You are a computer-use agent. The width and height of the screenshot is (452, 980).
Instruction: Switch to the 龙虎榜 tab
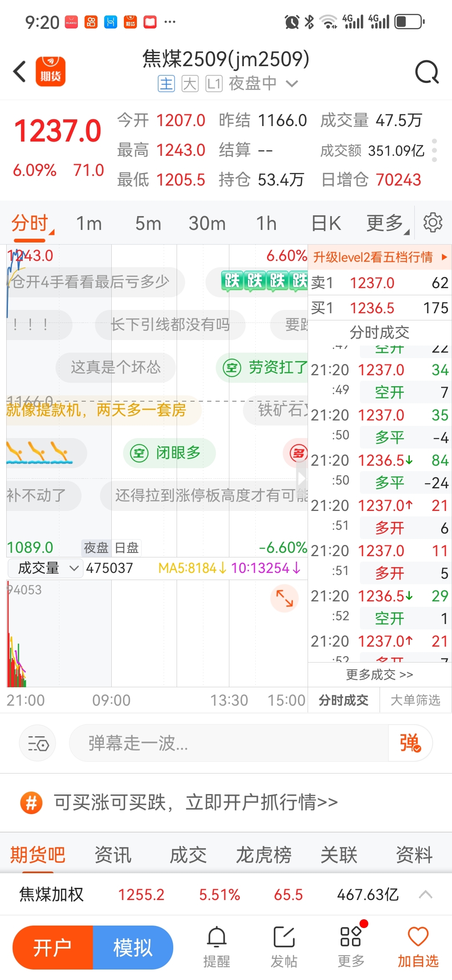pyautogui.click(x=264, y=854)
